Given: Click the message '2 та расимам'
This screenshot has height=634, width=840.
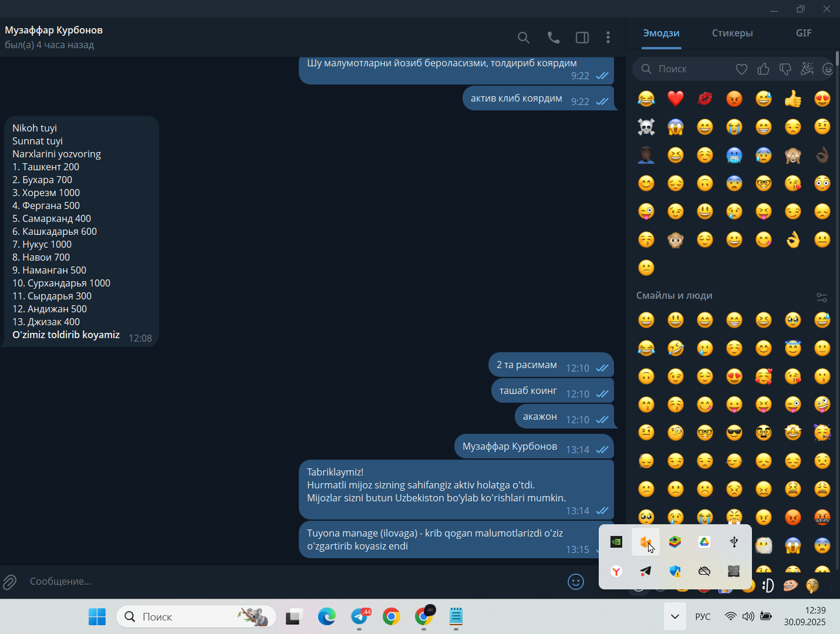Looking at the screenshot, I should [551, 365].
